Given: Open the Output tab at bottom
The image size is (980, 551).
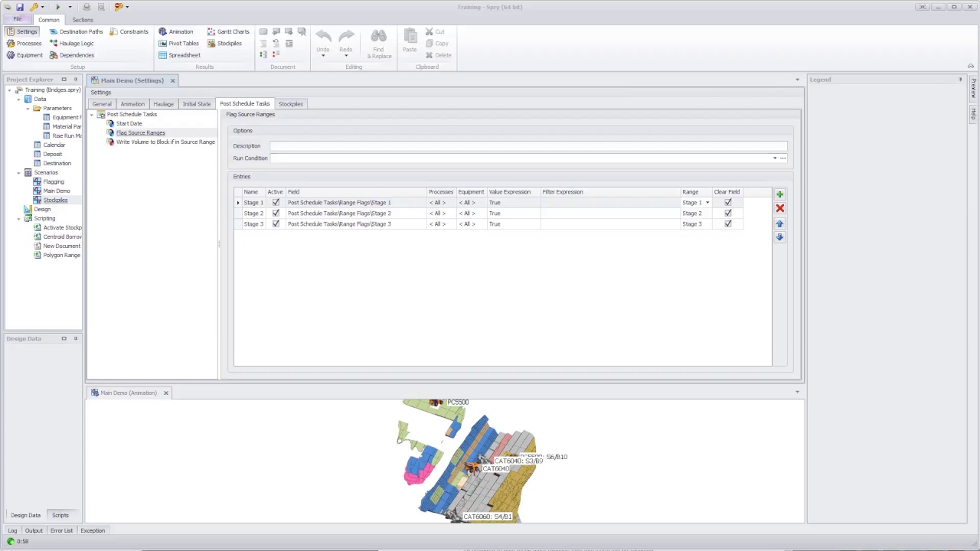Looking at the screenshot, I should coord(34,530).
